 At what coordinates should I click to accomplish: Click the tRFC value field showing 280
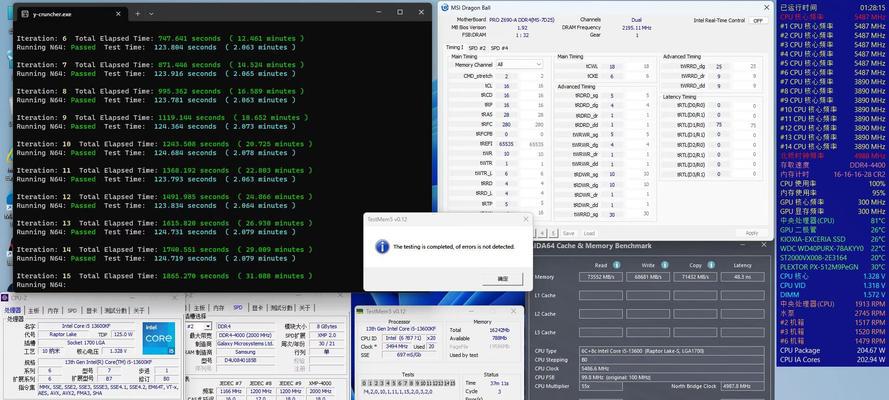506,124
